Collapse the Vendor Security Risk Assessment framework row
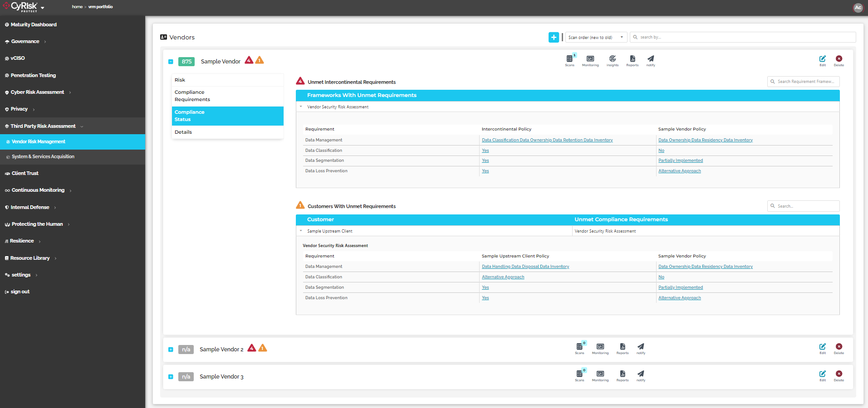The image size is (868, 408). pos(301,107)
